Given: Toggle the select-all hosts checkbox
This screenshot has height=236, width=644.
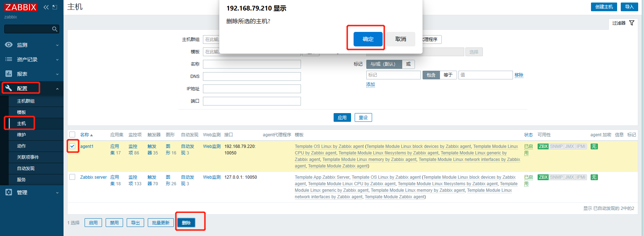Looking at the screenshot, I should click(x=72, y=134).
